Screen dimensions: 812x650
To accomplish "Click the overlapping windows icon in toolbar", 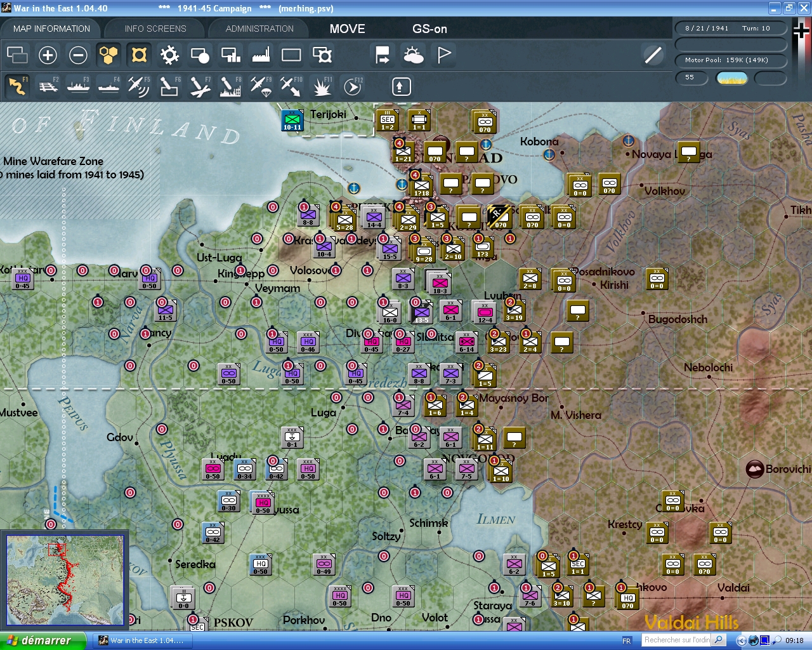I will point(17,55).
